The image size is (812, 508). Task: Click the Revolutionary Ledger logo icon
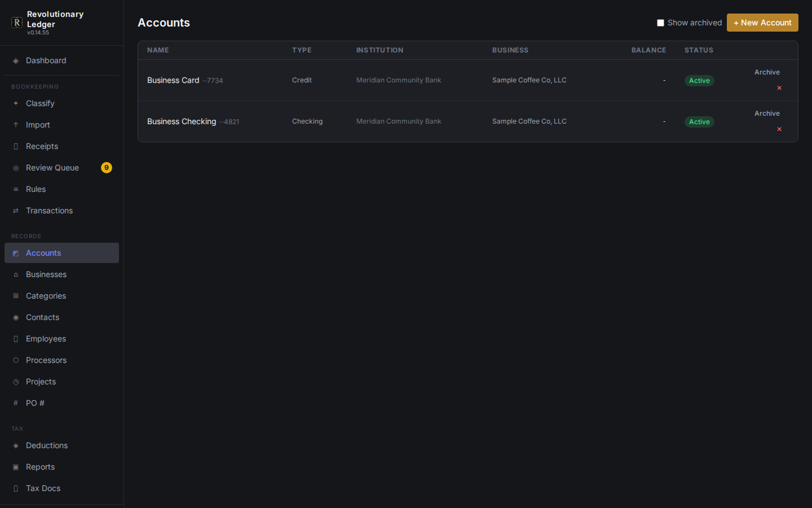[17, 23]
